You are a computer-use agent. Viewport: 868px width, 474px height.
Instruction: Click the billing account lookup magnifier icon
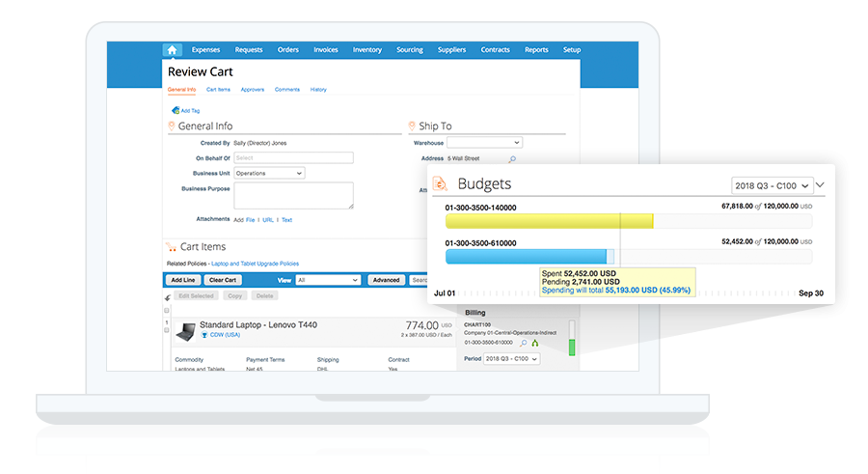coord(524,343)
